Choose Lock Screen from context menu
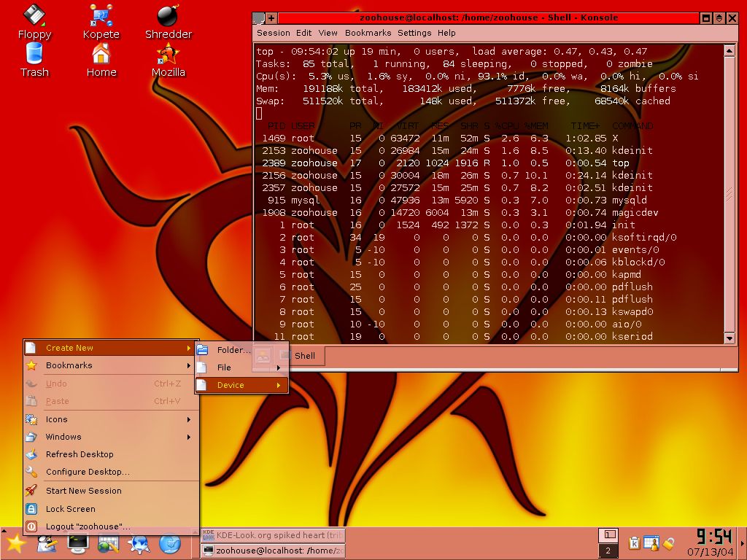 click(111, 508)
